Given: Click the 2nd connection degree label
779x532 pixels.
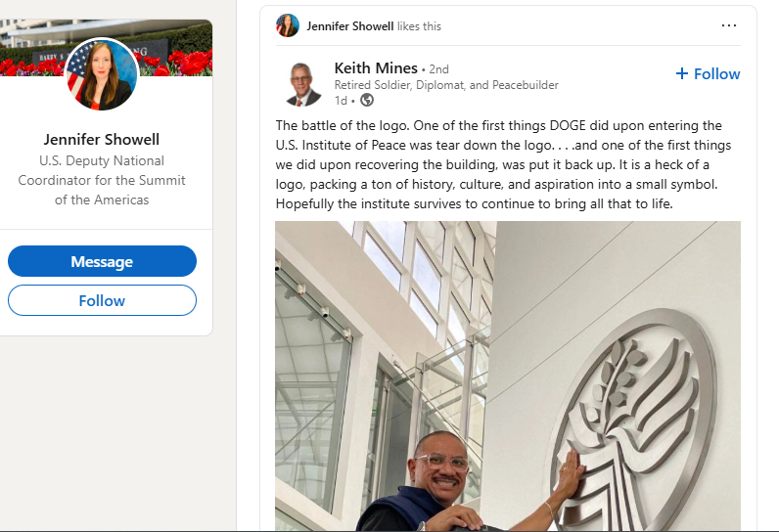Looking at the screenshot, I should [438, 69].
